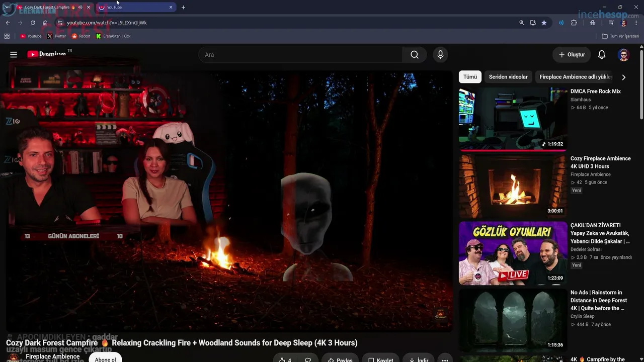The width and height of the screenshot is (644, 362).
Task: Go back with the browser back arrow
Action: [x=8, y=23]
